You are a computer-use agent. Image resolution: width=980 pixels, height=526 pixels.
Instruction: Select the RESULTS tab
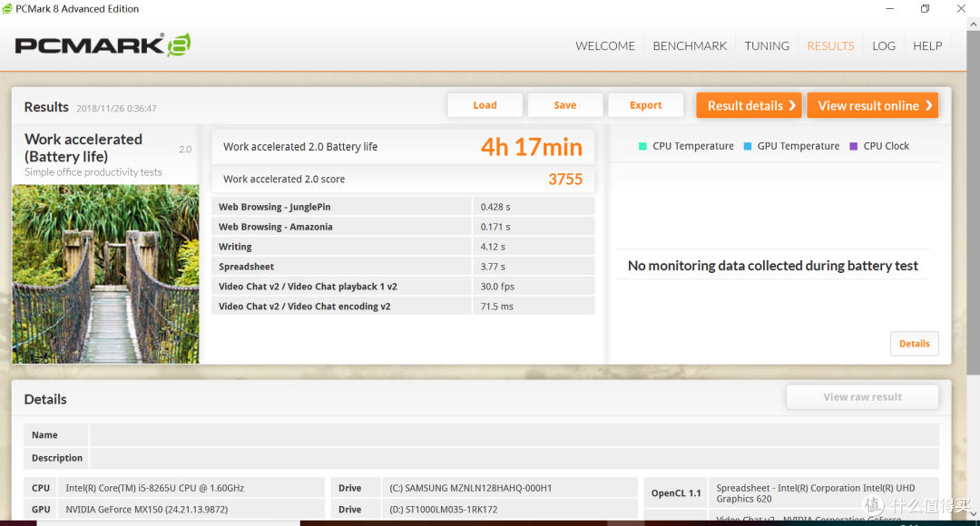pyautogui.click(x=830, y=45)
